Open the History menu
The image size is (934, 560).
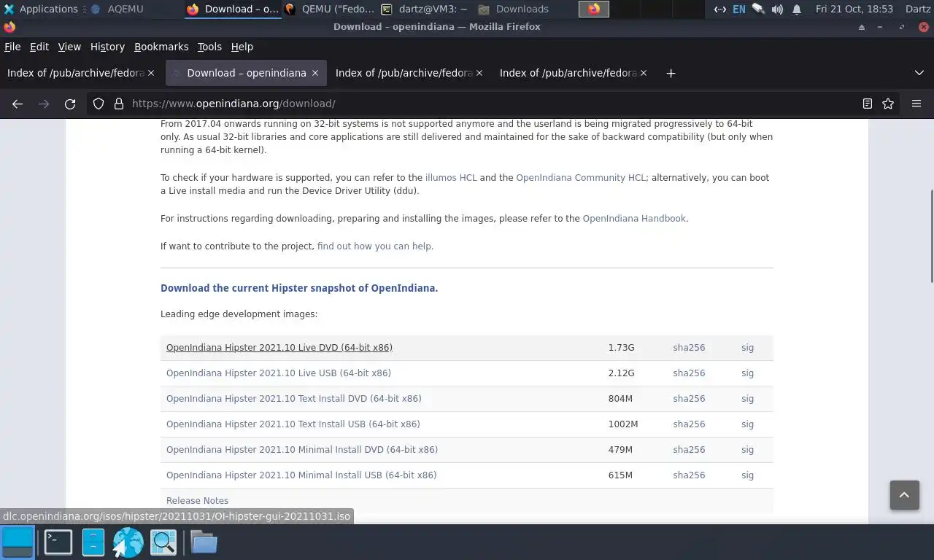[107, 47]
